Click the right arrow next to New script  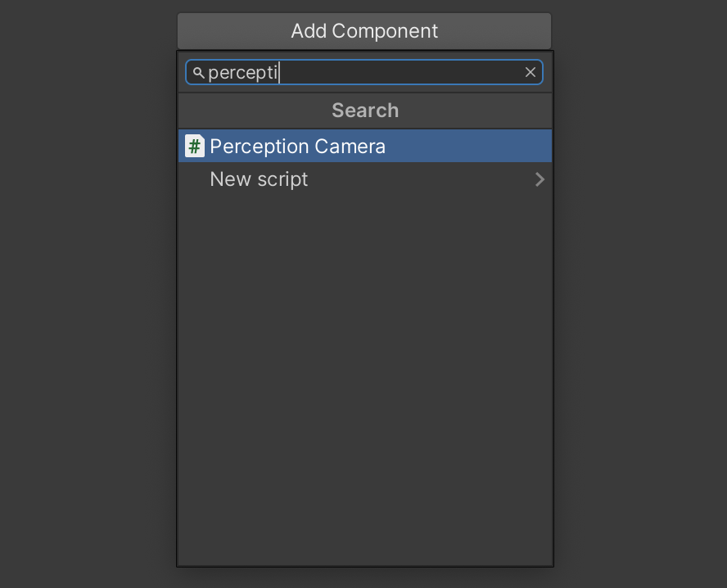540,179
